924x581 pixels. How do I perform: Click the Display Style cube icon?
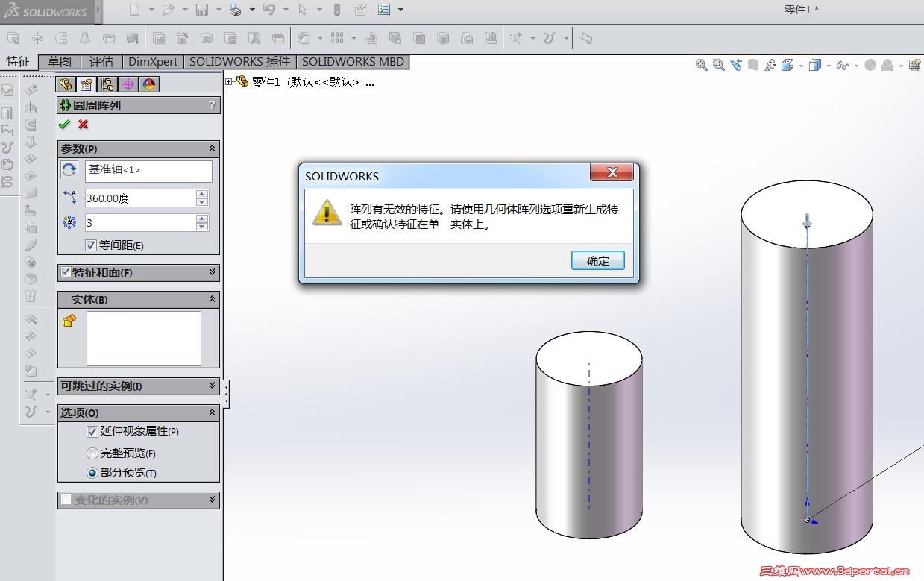coord(815,65)
